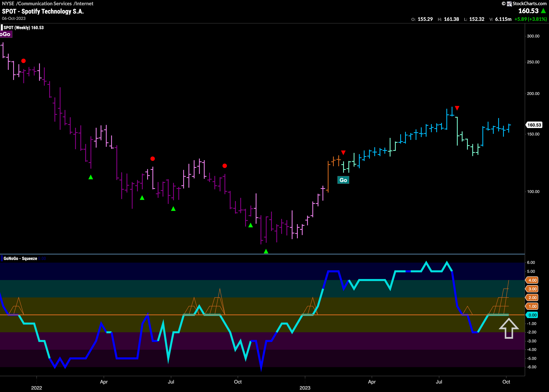The image size is (549, 392).
Task: Click the red down-triangle at July 2023 peak
Action: 457,108
